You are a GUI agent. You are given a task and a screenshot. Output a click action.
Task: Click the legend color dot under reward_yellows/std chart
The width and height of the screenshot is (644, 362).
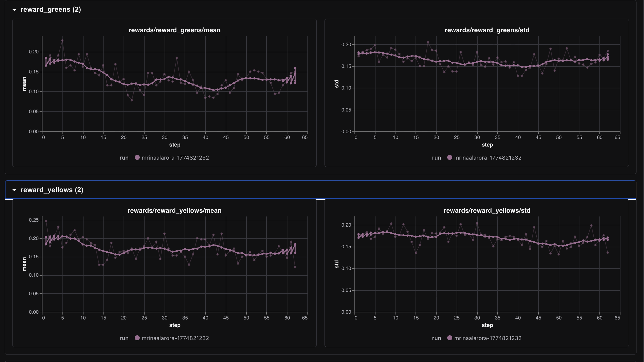(x=449, y=338)
